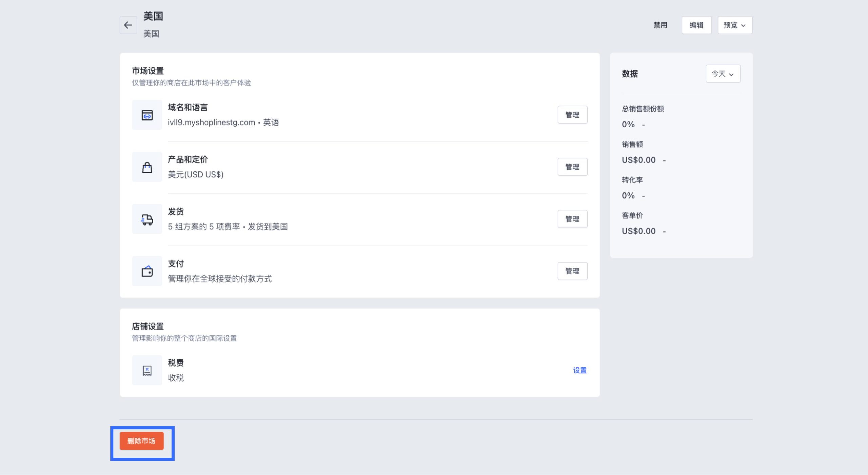The width and height of the screenshot is (868, 475).
Task: Open the 预览 dropdown menu
Action: (x=735, y=25)
